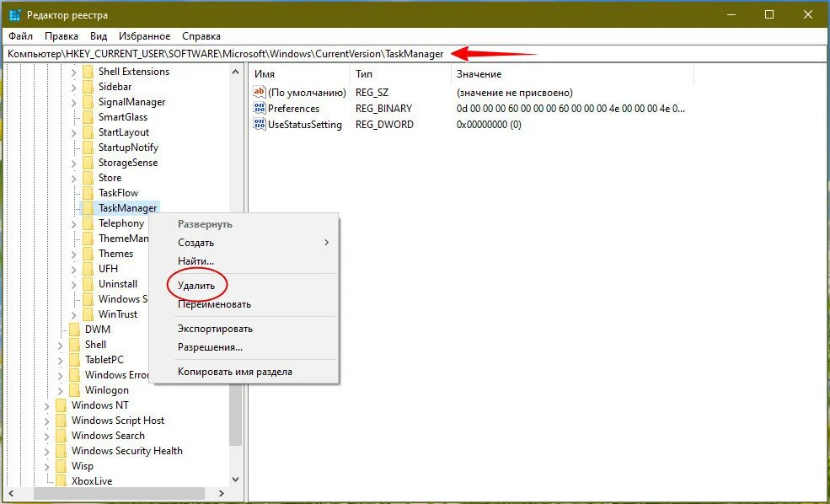Open the Вид menu
830x504 pixels.
point(99,36)
